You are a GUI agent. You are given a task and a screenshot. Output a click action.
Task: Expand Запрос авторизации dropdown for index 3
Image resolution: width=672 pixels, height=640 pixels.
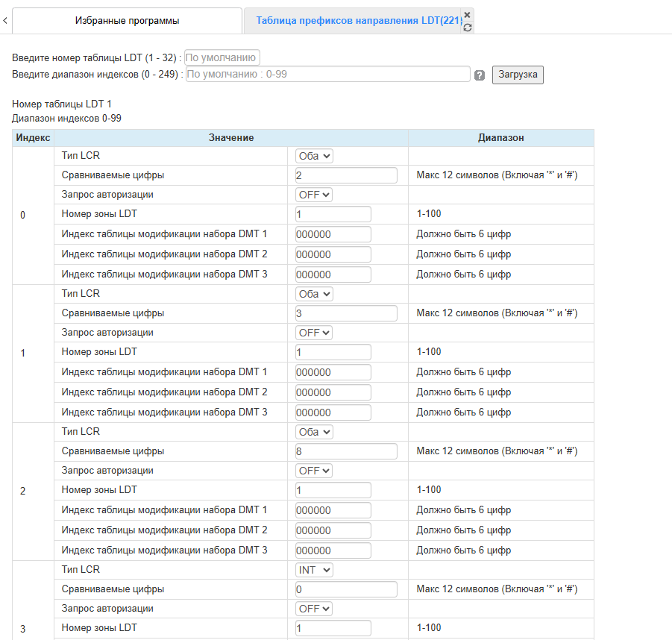point(314,609)
